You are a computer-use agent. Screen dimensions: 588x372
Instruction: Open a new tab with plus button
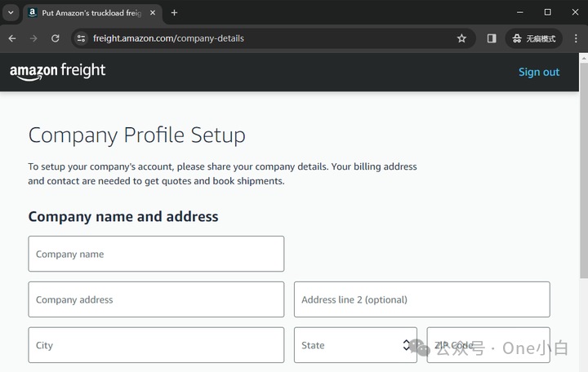click(x=174, y=13)
